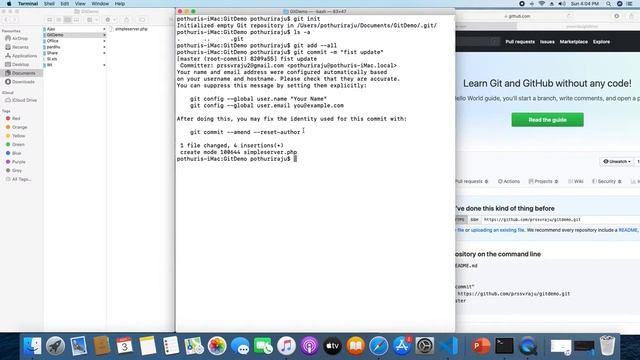640x360 pixels.
Task: Open QuickTime Player icon in Dock
Action: coord(528,346)
